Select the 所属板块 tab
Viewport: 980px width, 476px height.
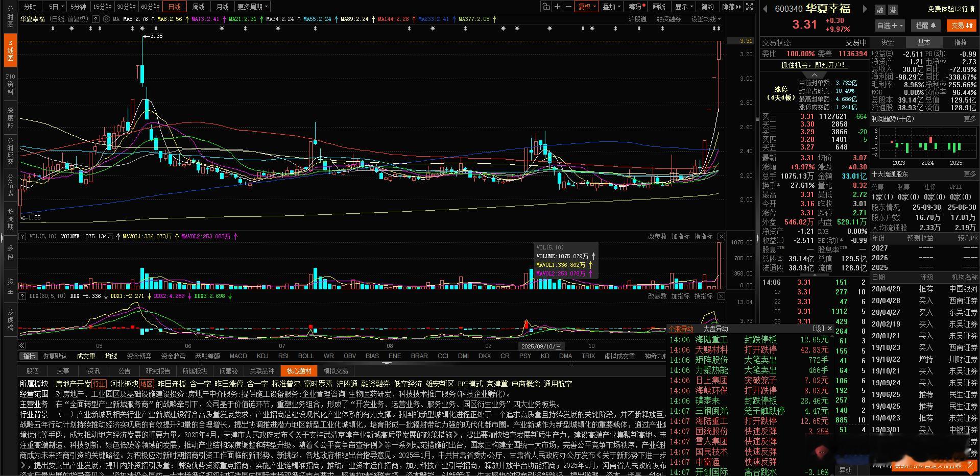(x=195, y=371)
